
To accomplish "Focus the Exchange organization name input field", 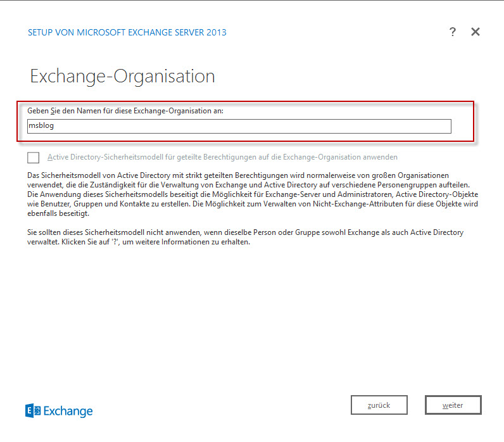I will (x=239, y=127).
